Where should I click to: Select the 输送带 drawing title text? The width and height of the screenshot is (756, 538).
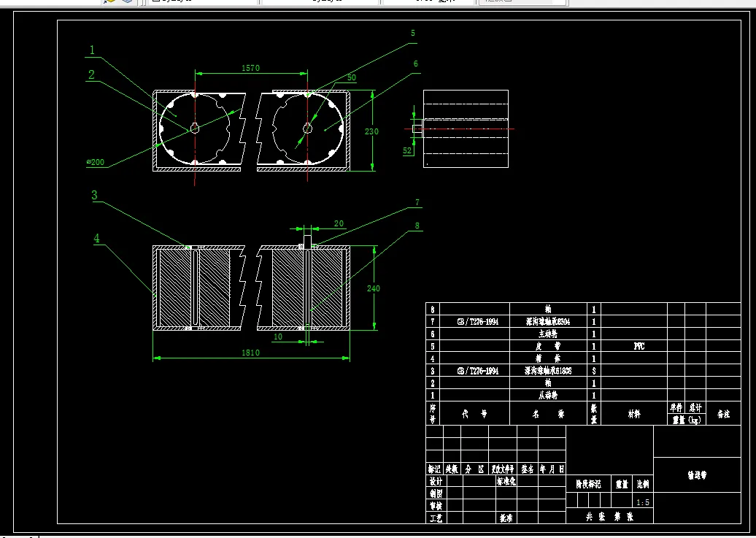[697, 475]
